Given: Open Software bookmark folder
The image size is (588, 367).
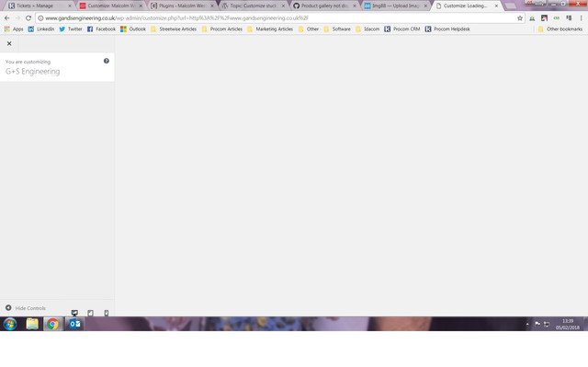Looking at the screenshot, I should [x=337, y=29].
